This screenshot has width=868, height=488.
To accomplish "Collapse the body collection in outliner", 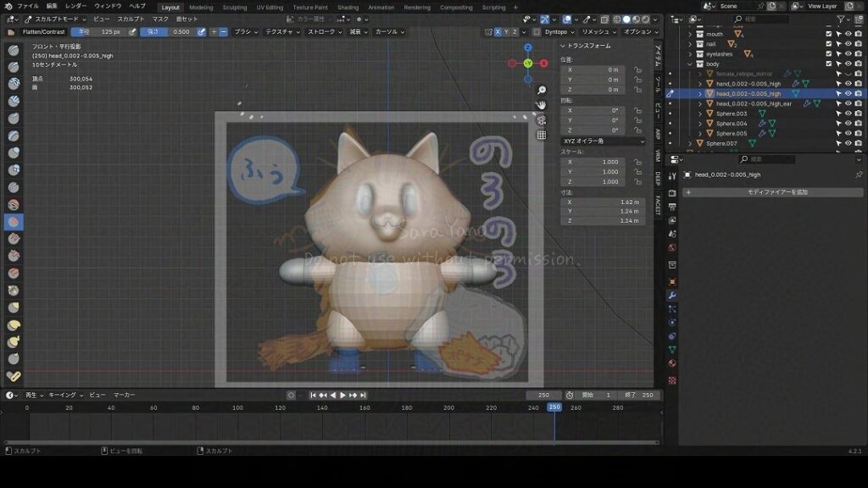I will (x=689, y=64).
